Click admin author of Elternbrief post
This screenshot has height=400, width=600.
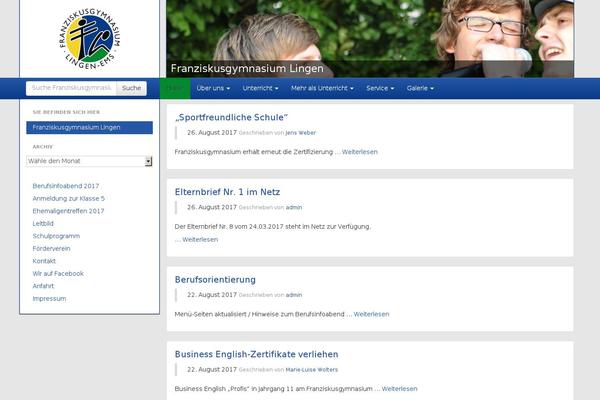pyautogui.click(x=294, y=207)
